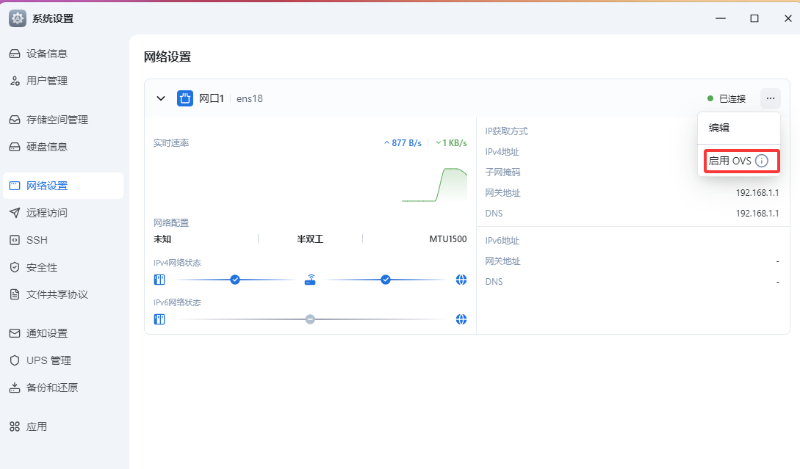Click the info icon next to 启用 OVS
Screen dimensions: 800x469
762,161
